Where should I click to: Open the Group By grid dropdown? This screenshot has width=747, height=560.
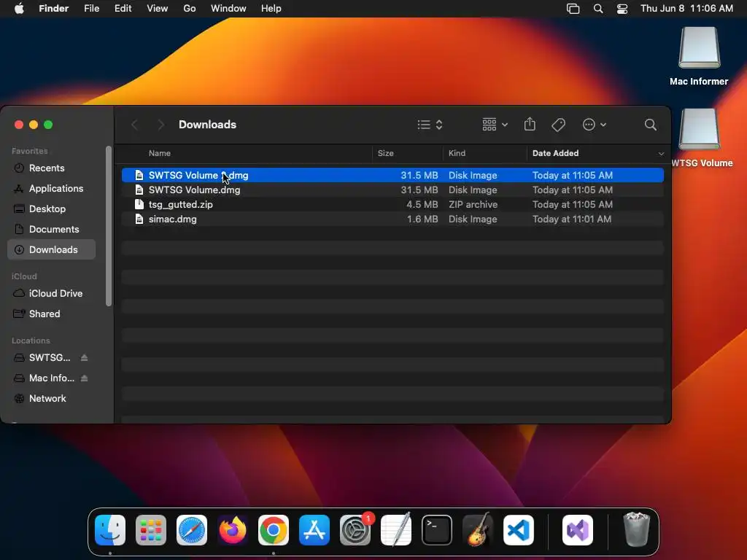click(x=495, y=125)
